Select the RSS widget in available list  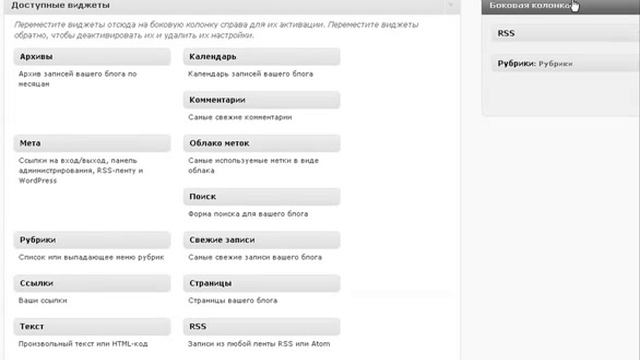pyautogui.click(x=262, y=327)
